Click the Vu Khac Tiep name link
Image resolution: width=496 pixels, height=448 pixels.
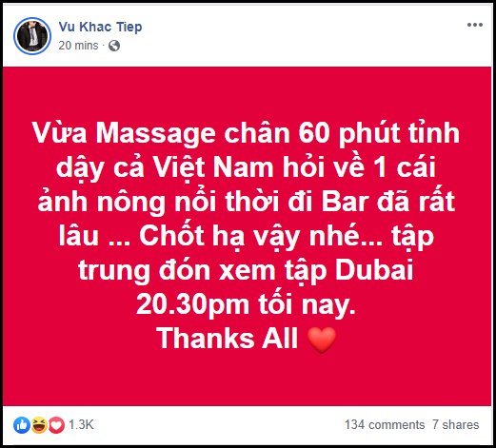(x=100, y=27)
